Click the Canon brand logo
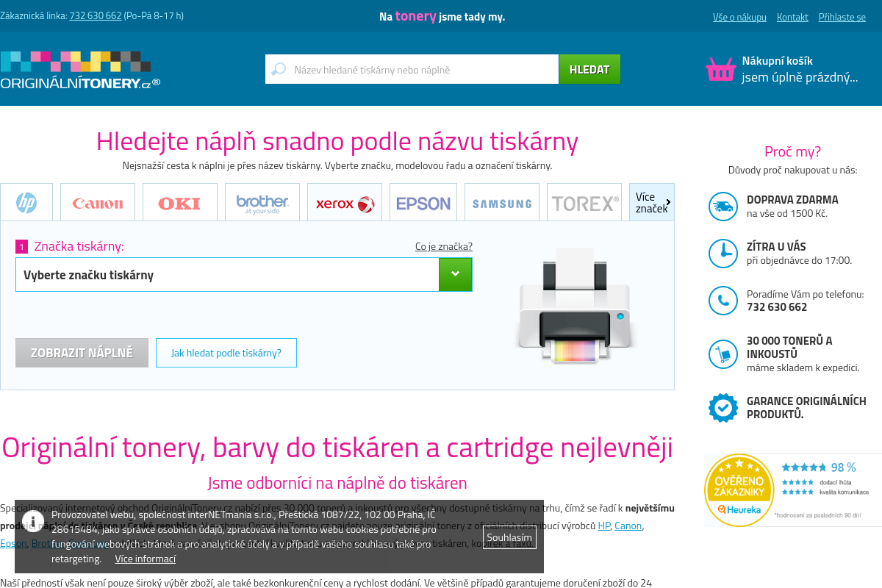 click(x=97, y=201)
